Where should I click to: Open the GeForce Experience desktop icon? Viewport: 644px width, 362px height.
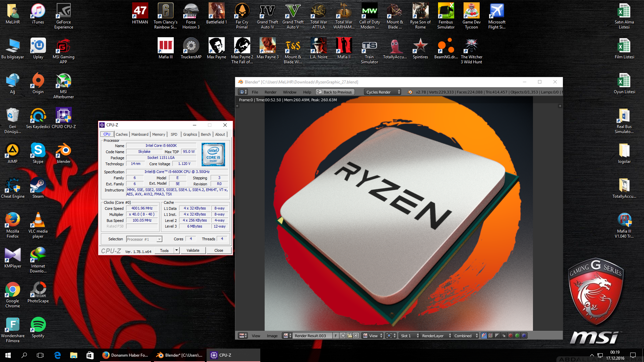[x=64, y=16]
